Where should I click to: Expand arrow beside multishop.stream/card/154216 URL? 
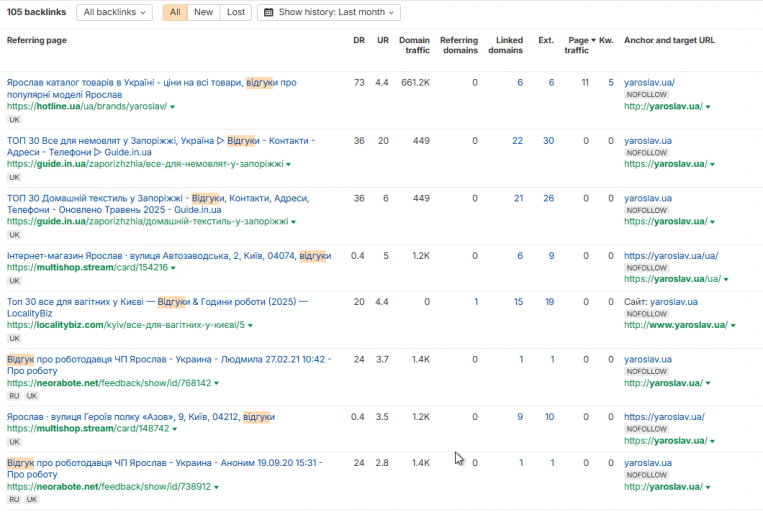point(173,268)
